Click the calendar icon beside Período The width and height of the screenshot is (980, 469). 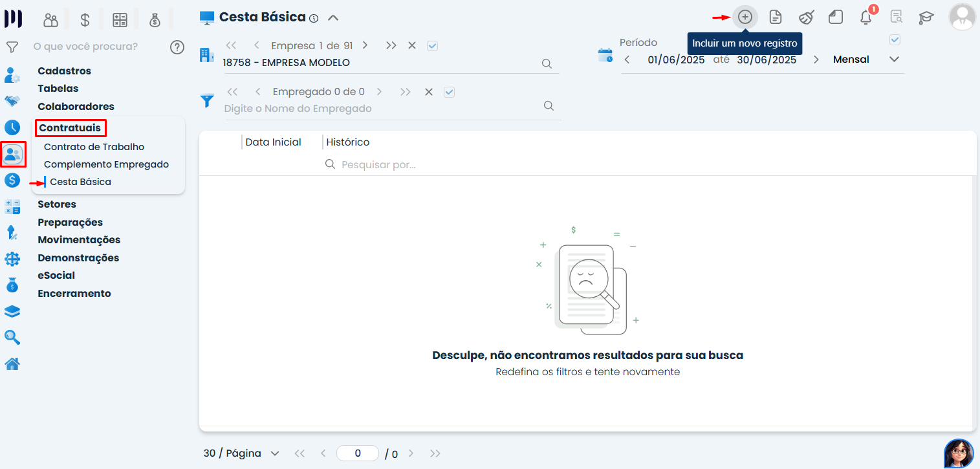click(x=605, y=56)
